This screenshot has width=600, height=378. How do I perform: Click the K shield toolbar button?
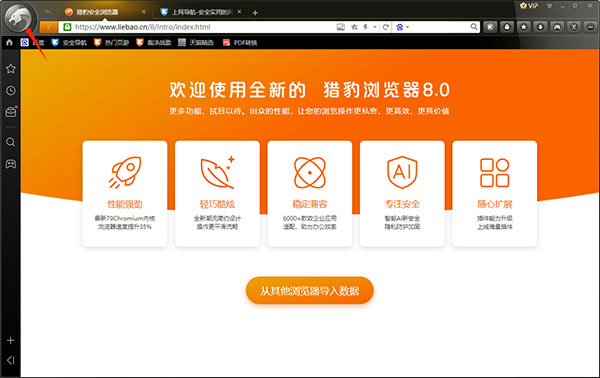490,27
